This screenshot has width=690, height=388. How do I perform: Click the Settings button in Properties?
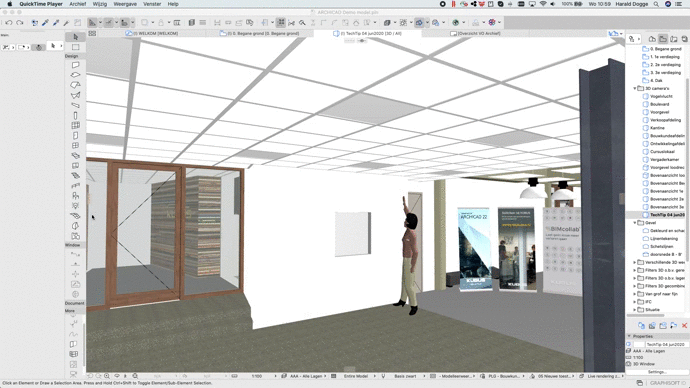tap(657, 372)
